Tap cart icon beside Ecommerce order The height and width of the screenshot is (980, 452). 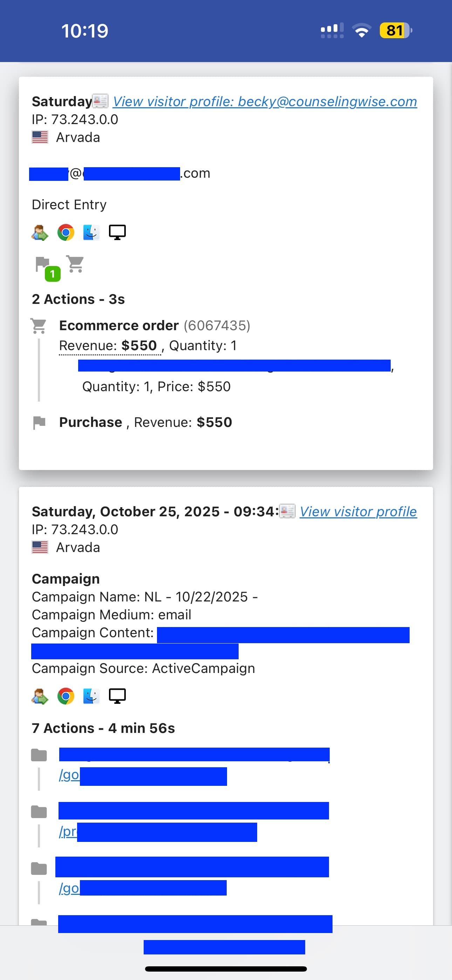click(39, 326)
